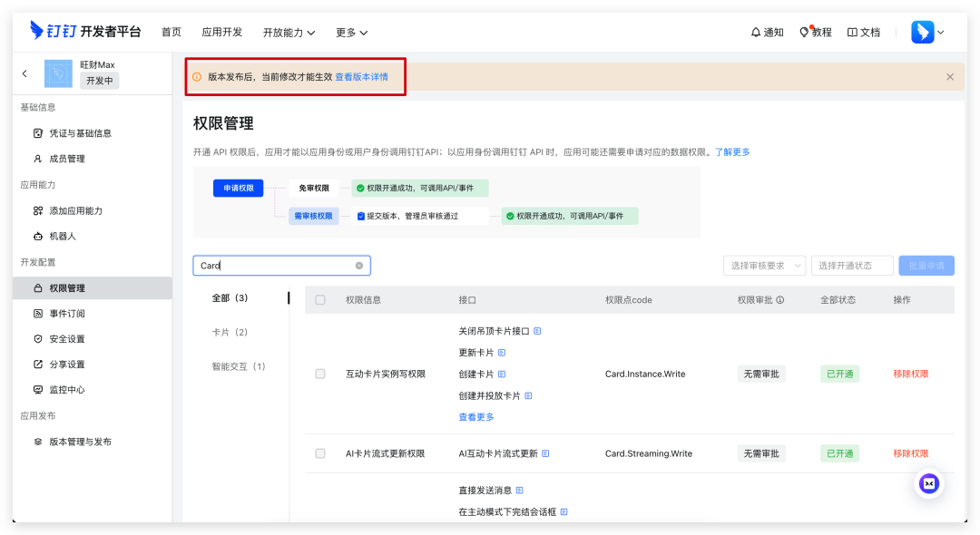The width and height of the screenshot is (980, 535).
Task: Click the back arrow beside 旺财Max
Action: (x=24, y=73)
